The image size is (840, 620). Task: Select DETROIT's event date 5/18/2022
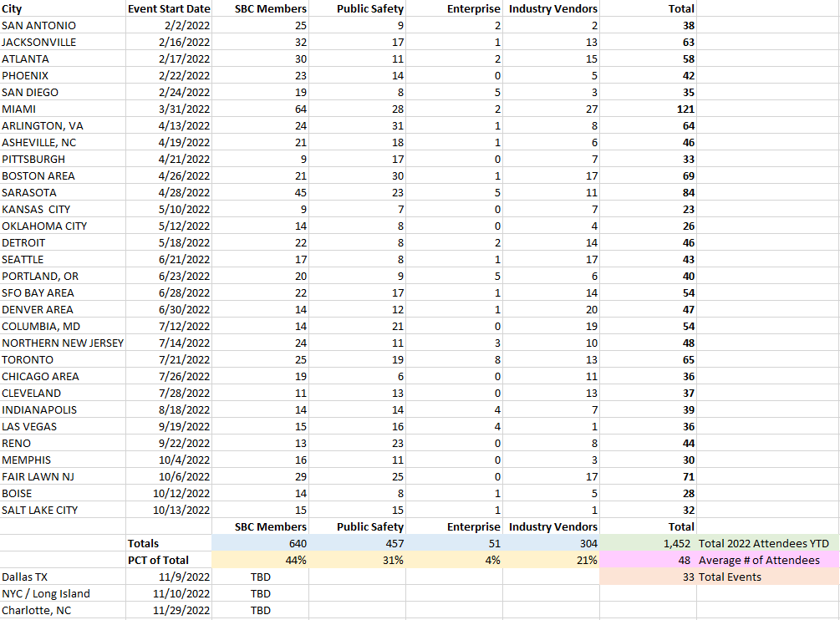(169, 242)
